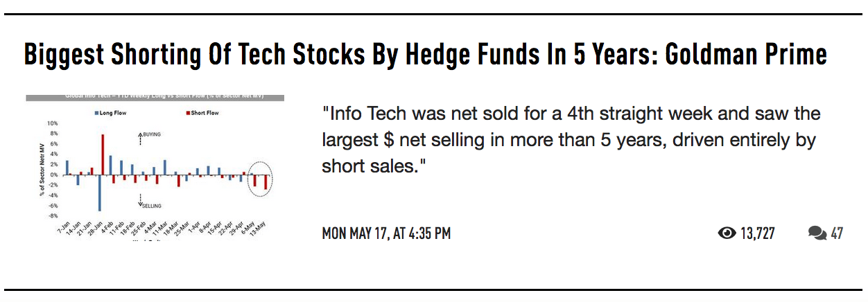
Task: Click the comments speech bubble icon
Action: pyautogui.click(x=817, y=233)
